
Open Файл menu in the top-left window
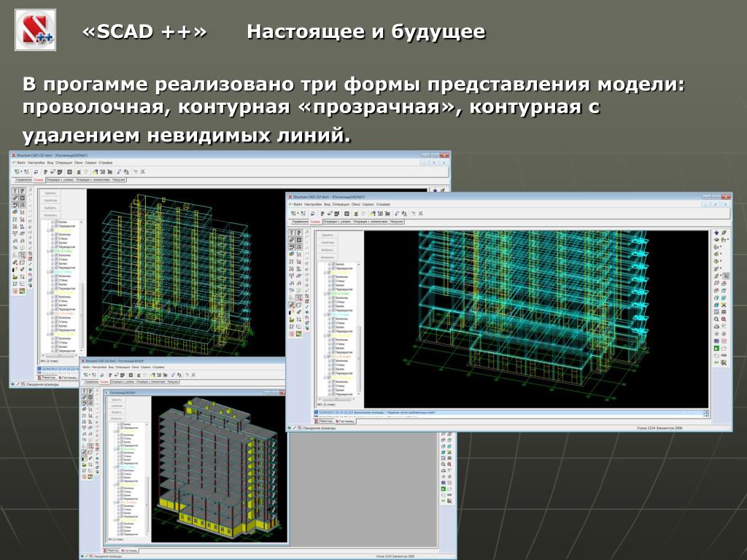tap(21, 163)
